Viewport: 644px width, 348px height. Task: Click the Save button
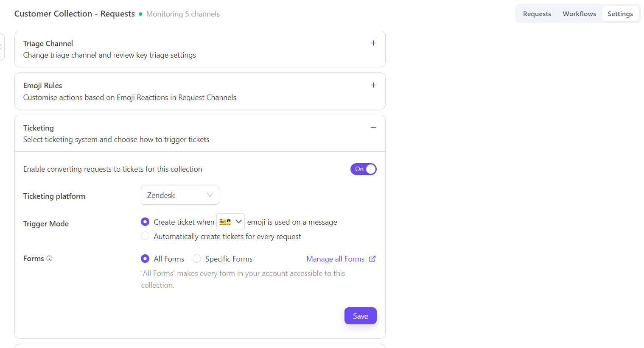click(360, 316)
